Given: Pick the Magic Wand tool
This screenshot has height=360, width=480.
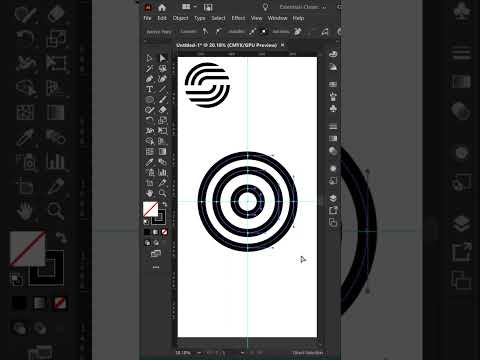Looking at the screenshot, I should pos(149,68).
